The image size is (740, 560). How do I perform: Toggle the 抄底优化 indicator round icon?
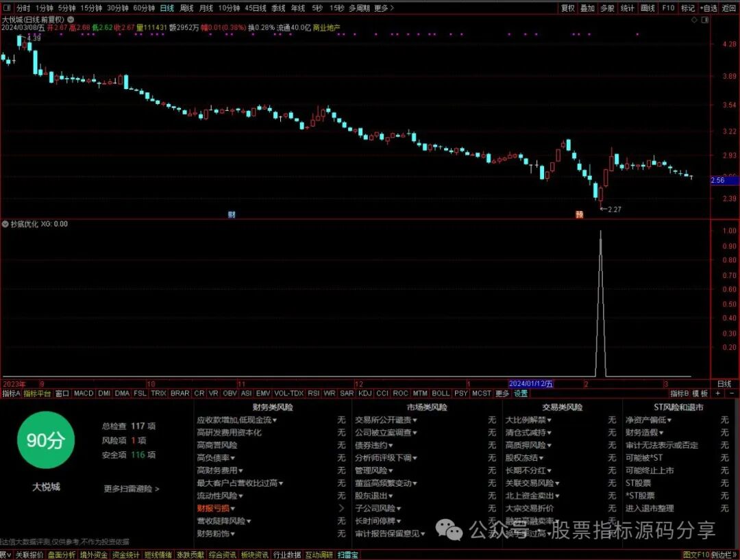[x=5, y=224]
